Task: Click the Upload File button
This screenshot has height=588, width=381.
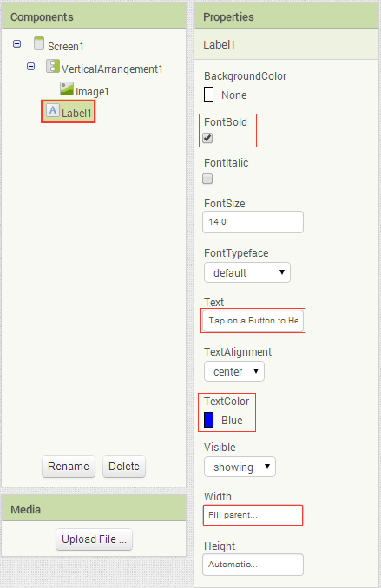Action: tap(95, 539)
